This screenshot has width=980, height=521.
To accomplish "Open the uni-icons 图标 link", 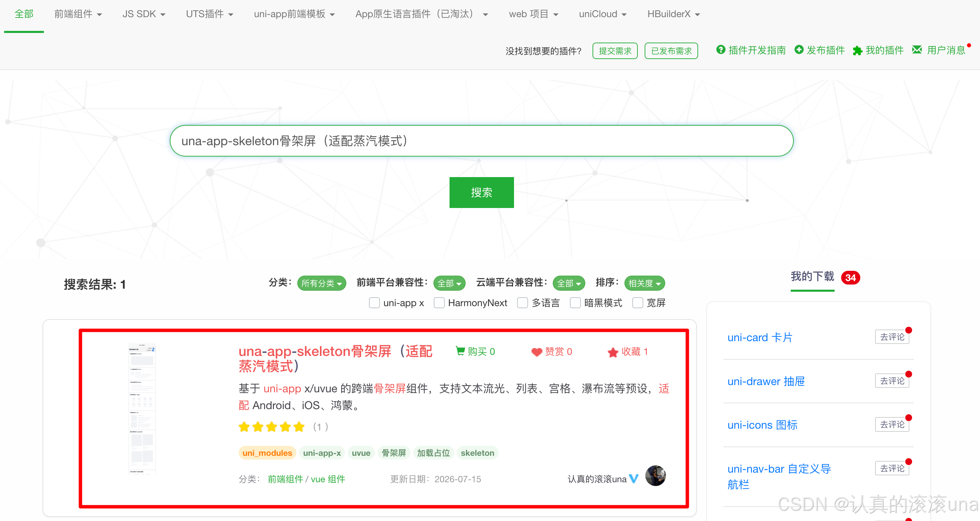I will [762, 425].
